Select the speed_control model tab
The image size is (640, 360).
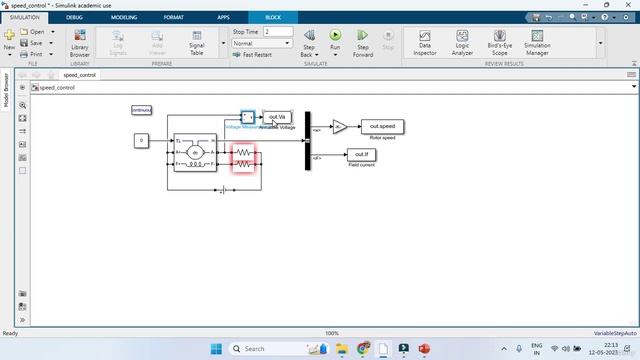79,75
